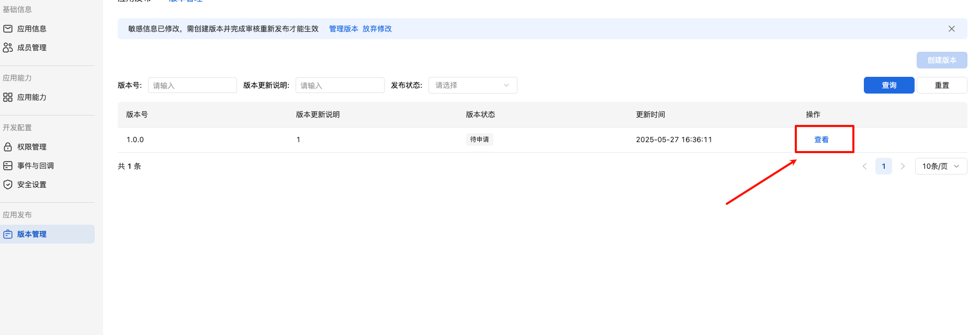Click the 应用信息 envelope icon
This screenshot has height=335, width=980.
[8, 29]
